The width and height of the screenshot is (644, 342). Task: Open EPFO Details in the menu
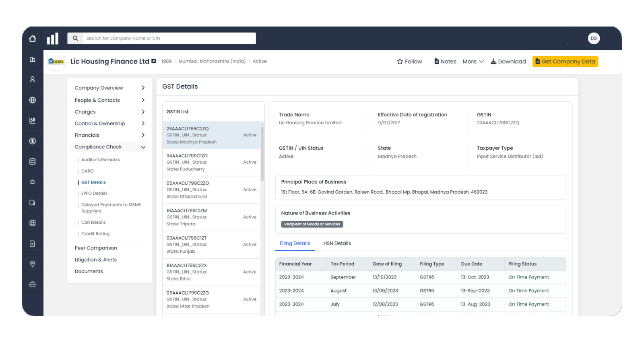(94, 194)
